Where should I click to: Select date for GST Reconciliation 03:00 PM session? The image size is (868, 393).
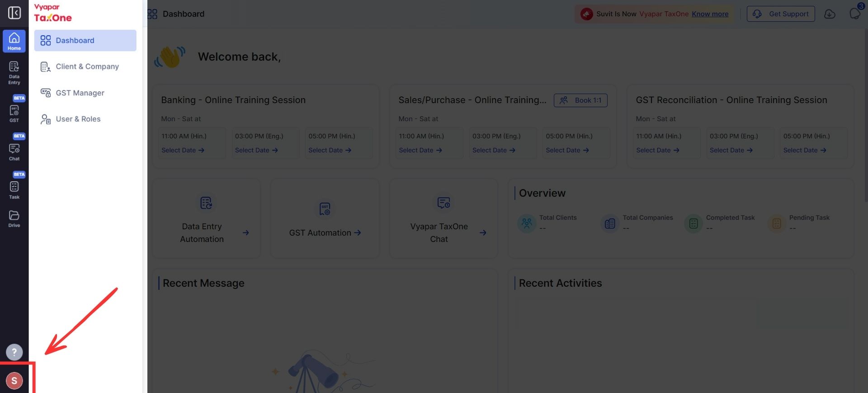tap(731, 150)
